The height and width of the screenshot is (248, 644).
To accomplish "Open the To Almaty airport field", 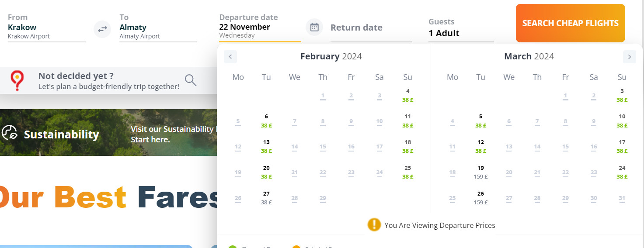I will (x=158, y=27).
